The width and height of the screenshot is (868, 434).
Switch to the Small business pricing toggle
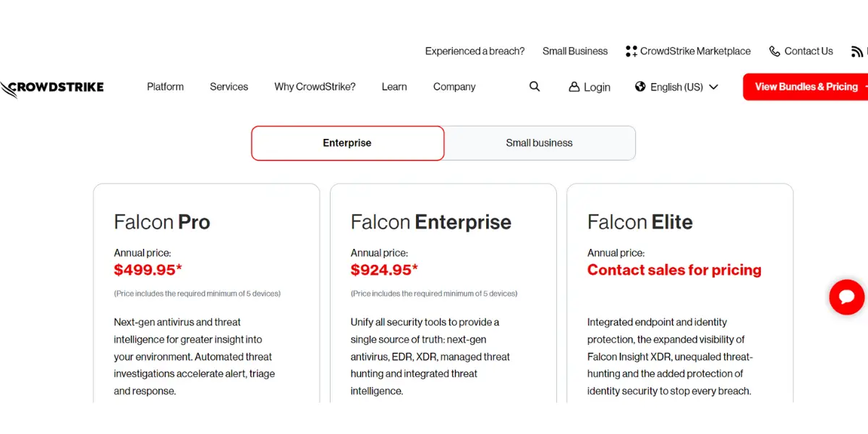point(540,143)
